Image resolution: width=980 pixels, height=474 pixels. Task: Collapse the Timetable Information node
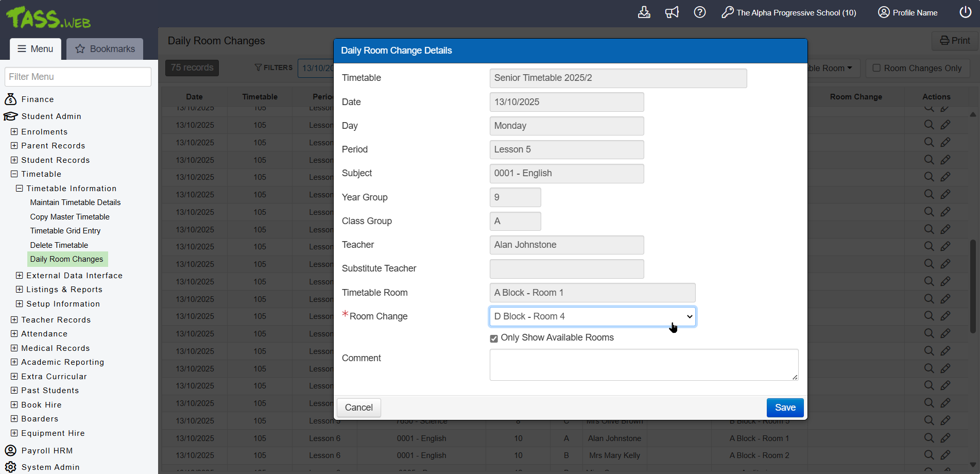pos(20,189)
